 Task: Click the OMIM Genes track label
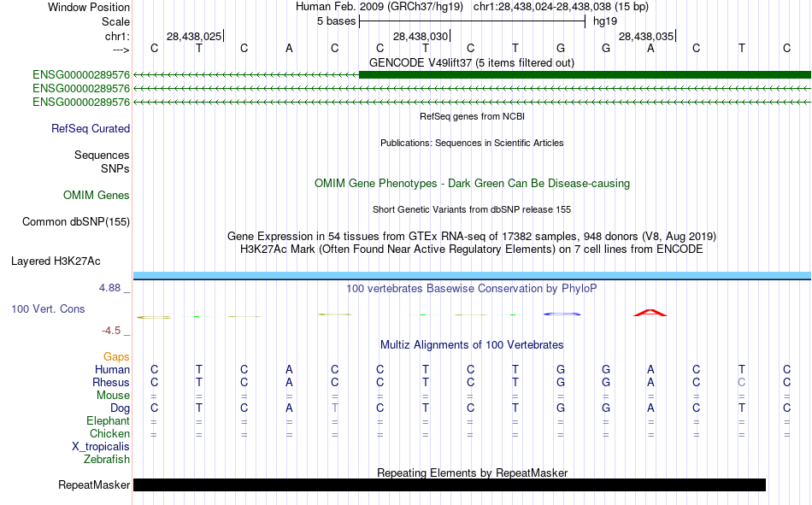(96, 196)
